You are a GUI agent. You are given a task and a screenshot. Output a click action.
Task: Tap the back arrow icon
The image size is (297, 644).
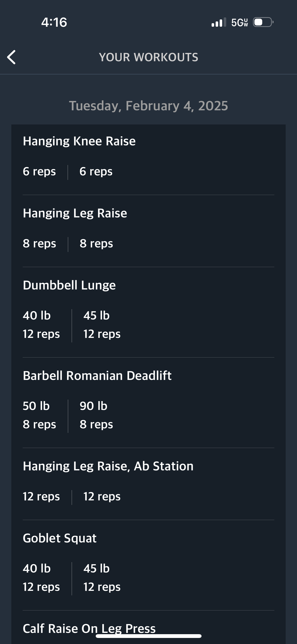[x=11, y=57]
